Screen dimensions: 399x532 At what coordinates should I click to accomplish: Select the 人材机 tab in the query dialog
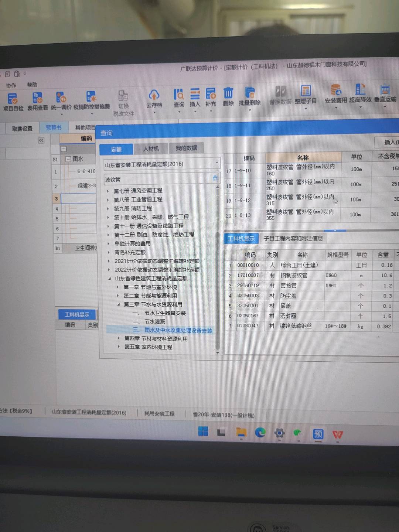click(x=151, y=149)
